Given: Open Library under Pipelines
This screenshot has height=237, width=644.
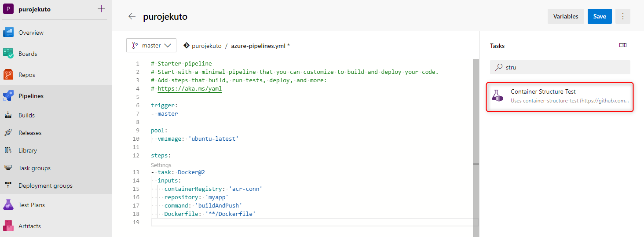Looking at the screenshot, I should click(28, 150).
